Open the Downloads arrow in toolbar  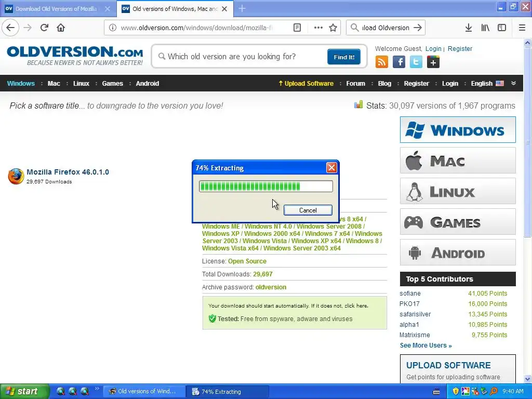(x=469, y=28)
